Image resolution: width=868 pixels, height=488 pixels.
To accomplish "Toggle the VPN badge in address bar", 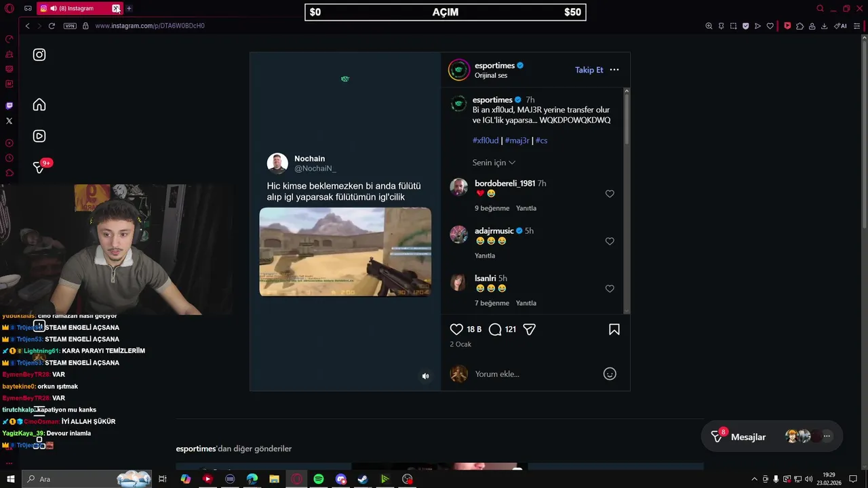I will point(70,26).
